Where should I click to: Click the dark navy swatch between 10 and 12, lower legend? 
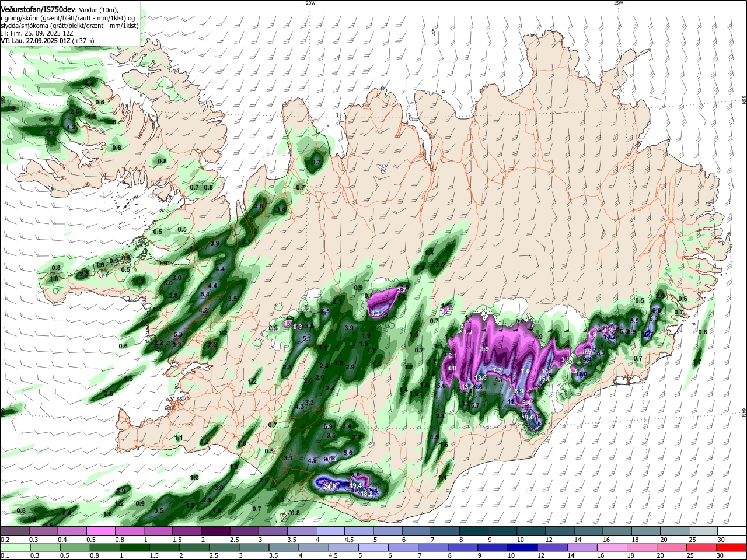click(x=523, y=547)
